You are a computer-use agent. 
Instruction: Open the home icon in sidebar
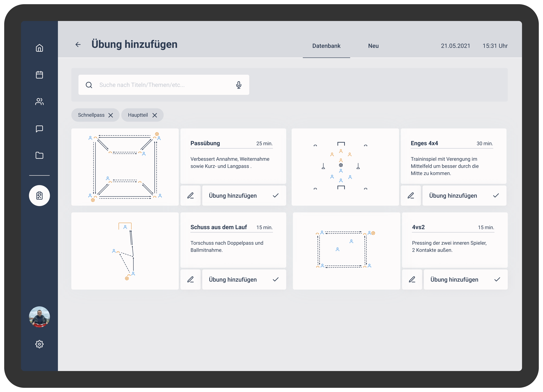[x=40, y=48]
